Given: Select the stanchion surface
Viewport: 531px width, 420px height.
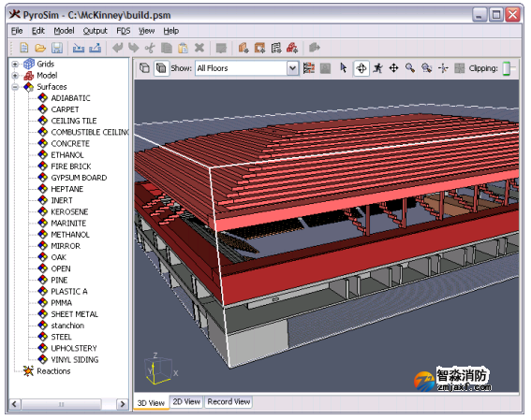Looking at the screenshot, I should click(x=67, y=326).
